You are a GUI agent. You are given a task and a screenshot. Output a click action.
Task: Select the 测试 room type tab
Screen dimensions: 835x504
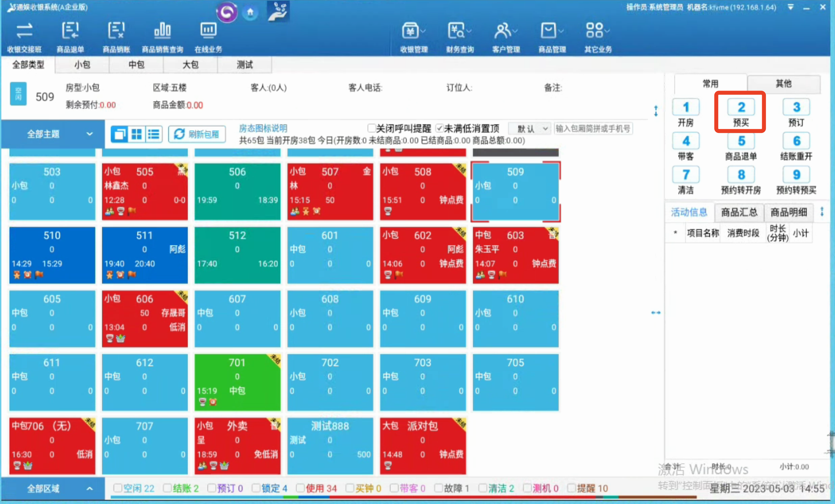pyautogui.click(x=245, y=64)
